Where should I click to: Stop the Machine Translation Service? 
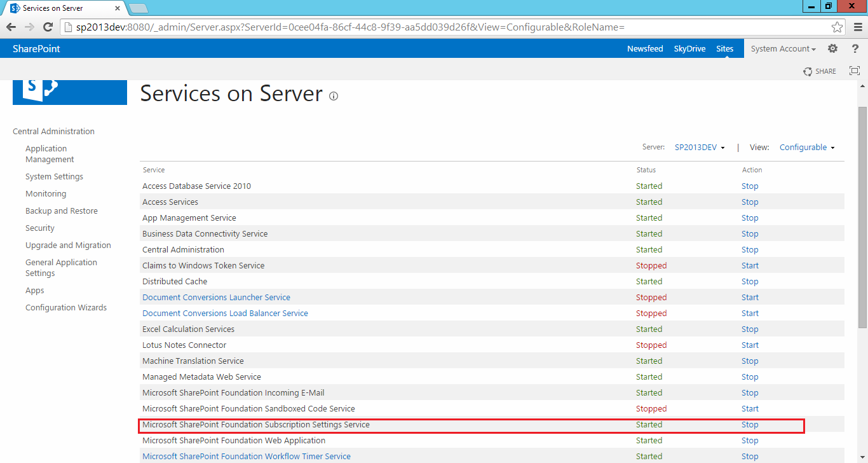tap(750, 361)
